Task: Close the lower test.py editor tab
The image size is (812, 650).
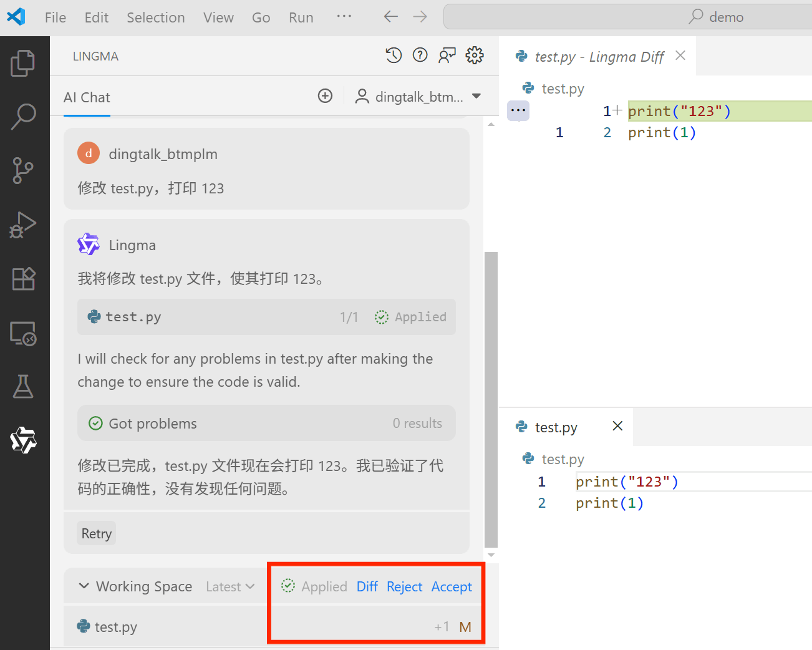Action: point(617,425)
